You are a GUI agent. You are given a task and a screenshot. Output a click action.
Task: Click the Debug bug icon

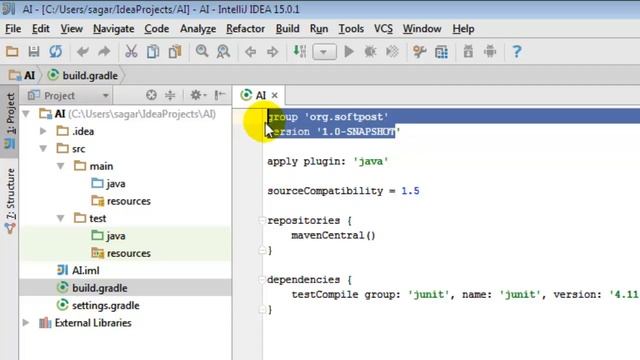click(370, 52)
